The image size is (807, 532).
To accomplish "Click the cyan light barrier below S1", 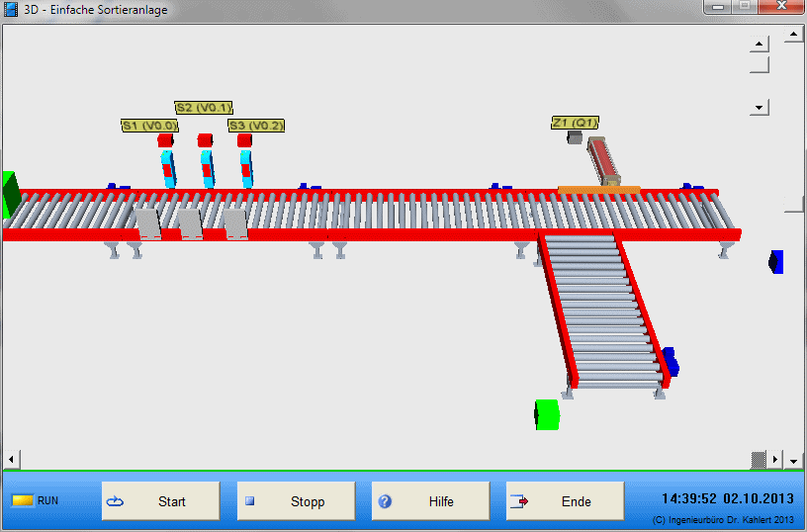I will [168, 169].
